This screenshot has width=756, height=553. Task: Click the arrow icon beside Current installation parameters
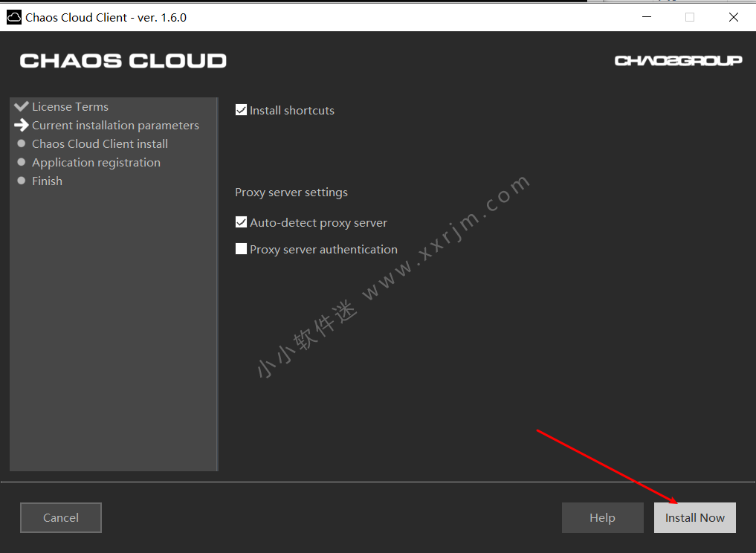[x=21, y=125]
